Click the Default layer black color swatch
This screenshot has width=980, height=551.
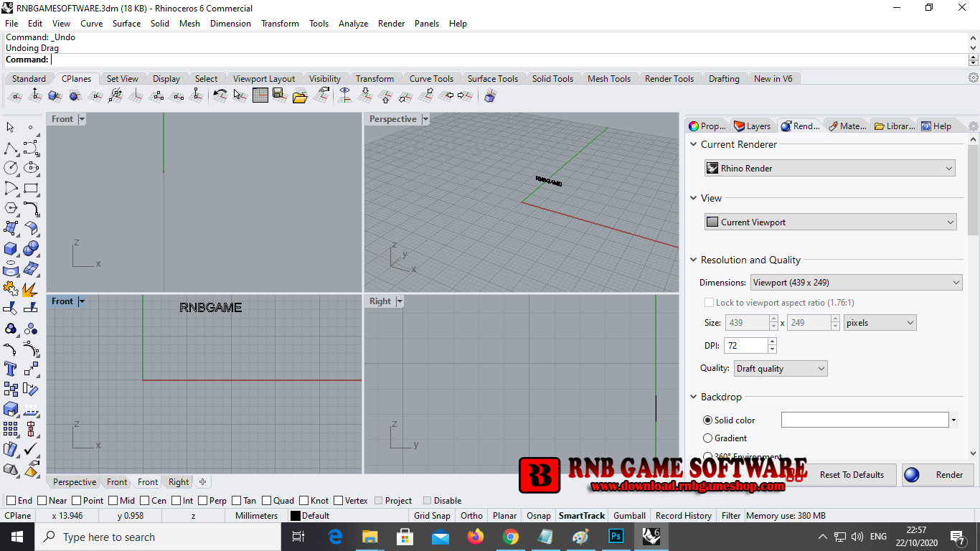295,516
